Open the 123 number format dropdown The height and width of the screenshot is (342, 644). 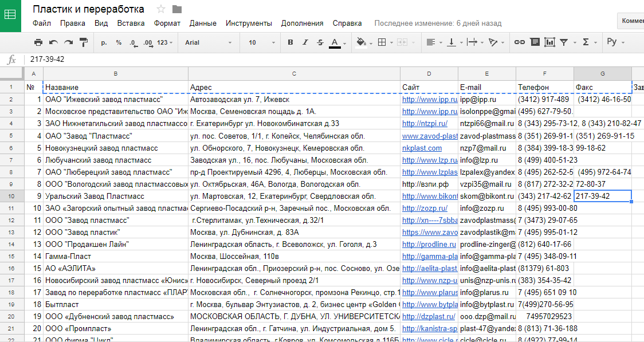pos(164,42)
